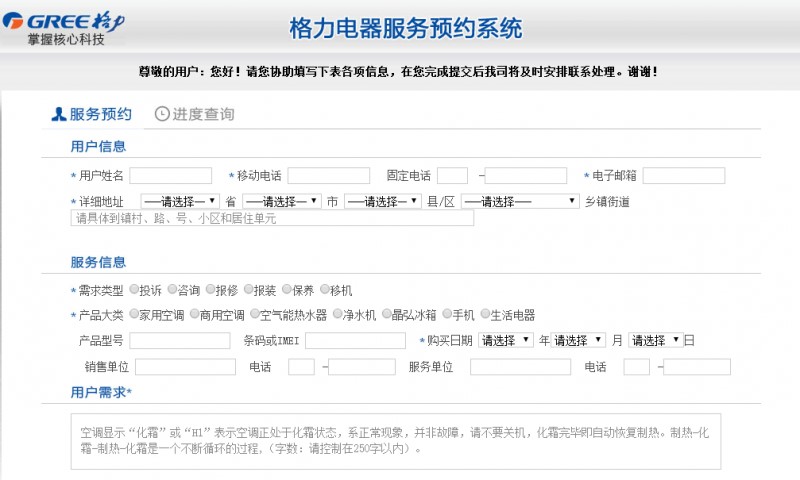Click the 销售单位 phone number field
The height and width of the screenshot is (480, 800).
point(362,367)
